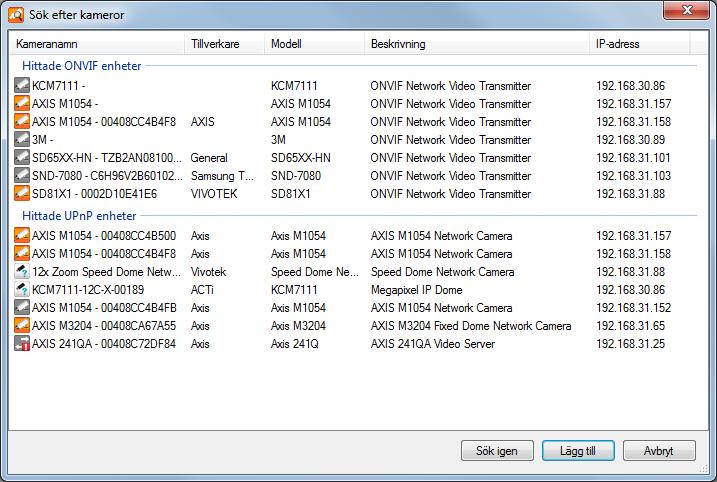Select AXIS M1054 - 00408CC4B4FB row name
This screenshot has height=482, width=717.
click(104, 308)
